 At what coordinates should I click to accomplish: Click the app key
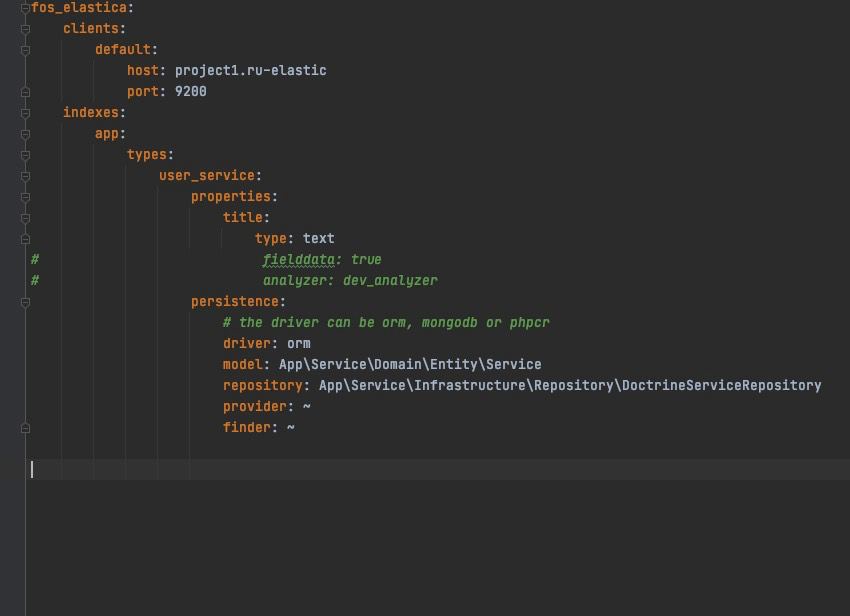tap(107, 134)
